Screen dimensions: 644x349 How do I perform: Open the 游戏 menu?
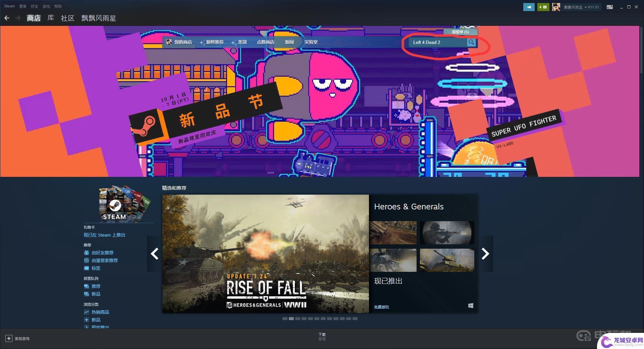coord(46,6)
